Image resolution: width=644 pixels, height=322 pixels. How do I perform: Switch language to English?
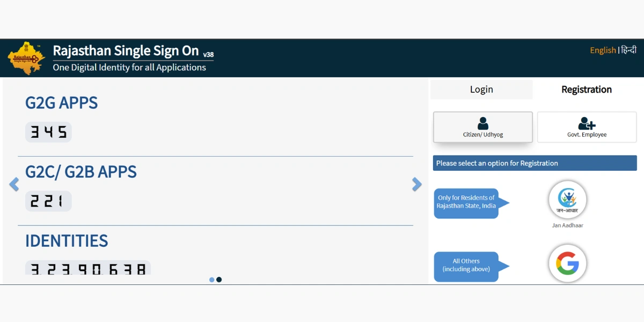(x=603, y=50)
